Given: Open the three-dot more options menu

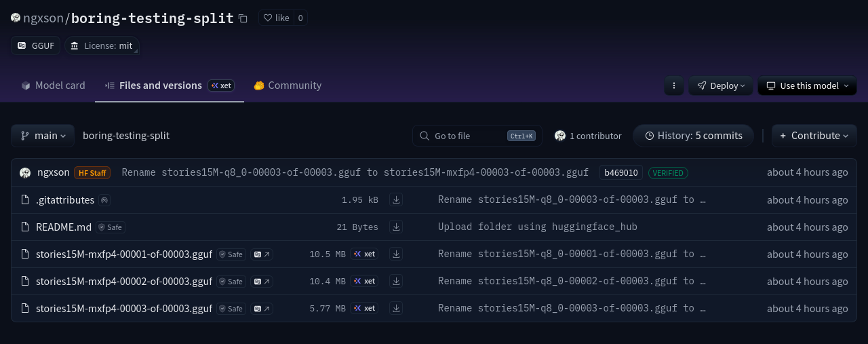Looking at the screenshot, I should [x=673, y=85].
